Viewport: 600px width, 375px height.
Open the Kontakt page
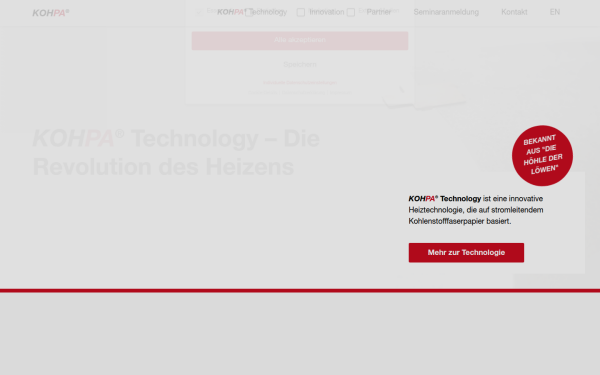point(514,12)
